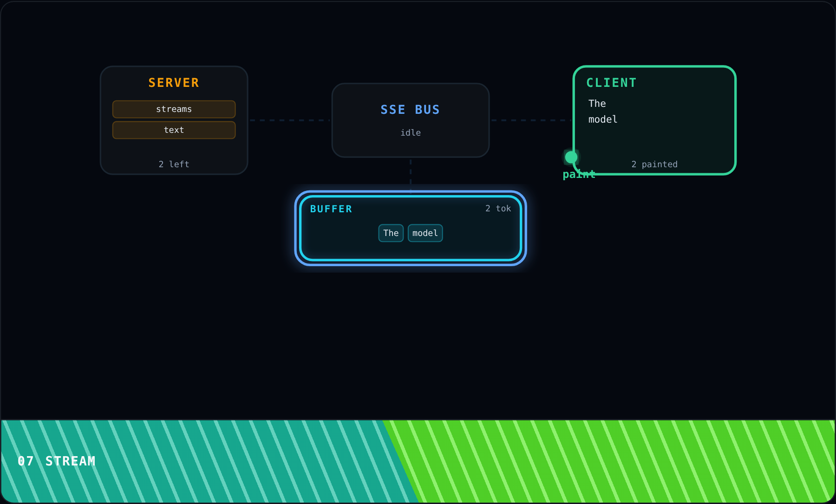The height and width of the screenshot is (504, 836).
Task: Click the CLIENT panel heading
Action: pos(611,83)
